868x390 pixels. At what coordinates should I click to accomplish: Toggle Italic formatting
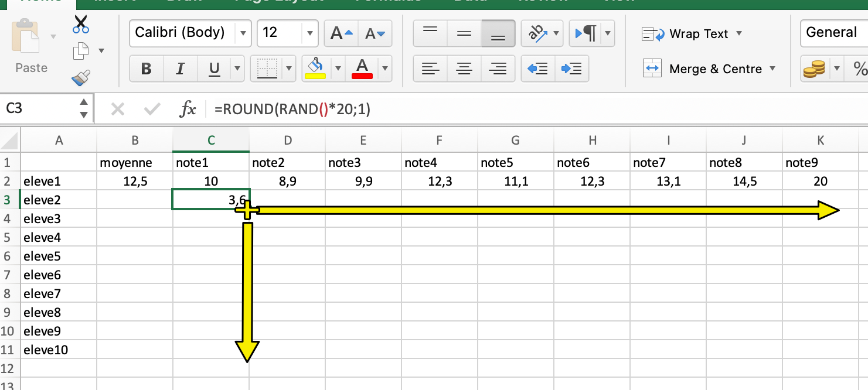coord(180,69)
